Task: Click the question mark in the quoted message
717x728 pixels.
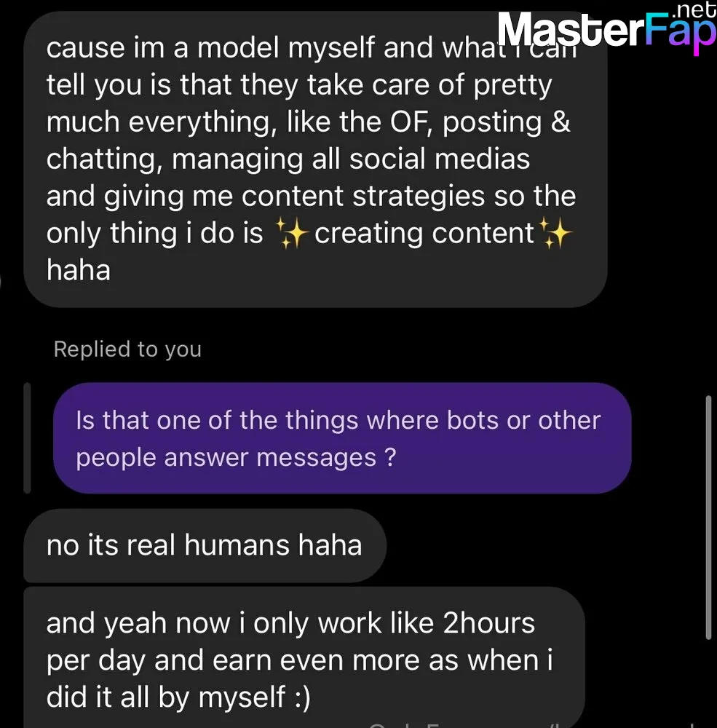Action: coord(391,457)
